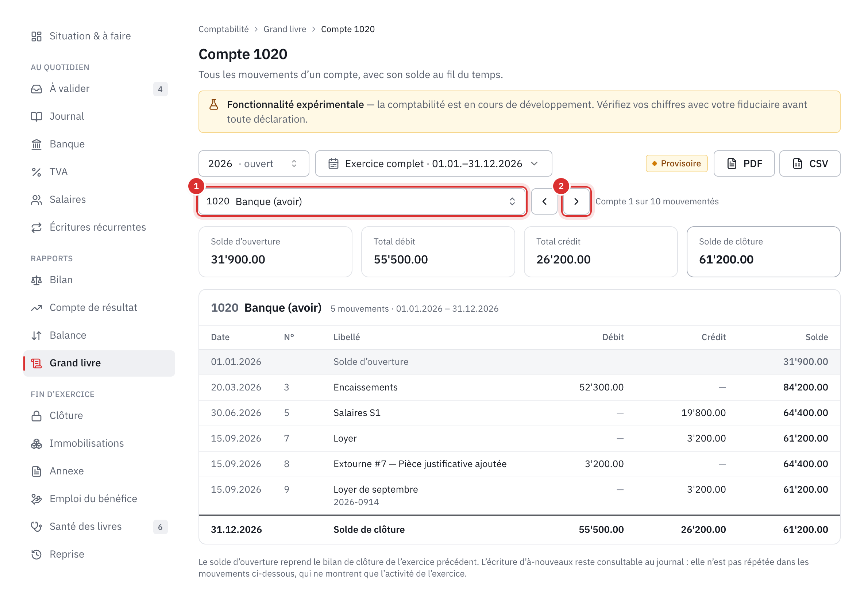Open the Extourne #7 entry
Screen dimensions: 864x616
click(519, 464)
